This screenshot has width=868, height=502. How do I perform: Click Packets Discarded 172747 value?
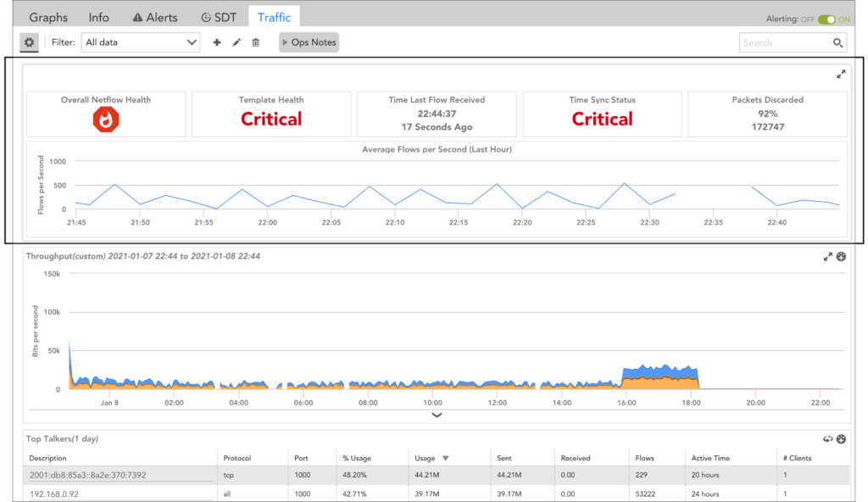[767, 127]
